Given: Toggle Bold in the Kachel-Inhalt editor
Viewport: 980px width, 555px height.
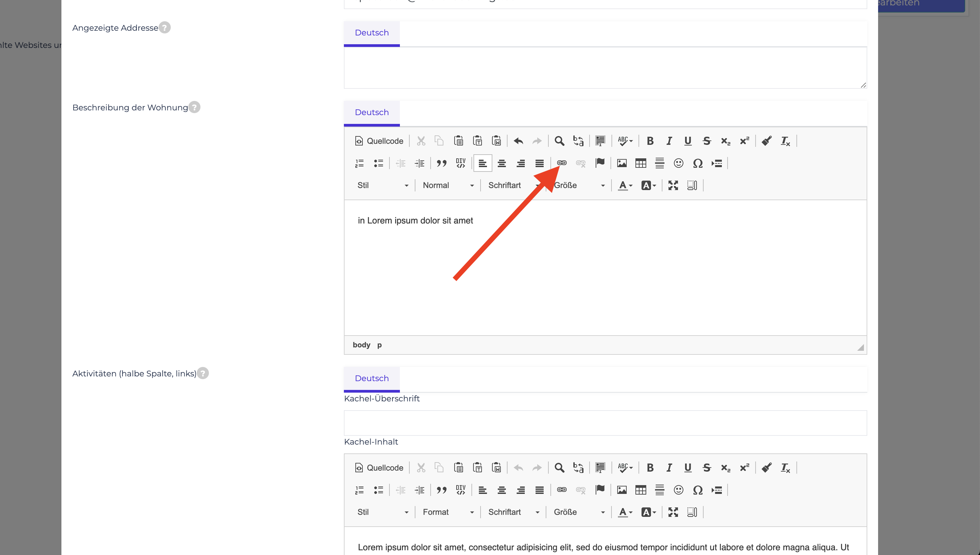Looking at the screenshot, I should 650,468.
